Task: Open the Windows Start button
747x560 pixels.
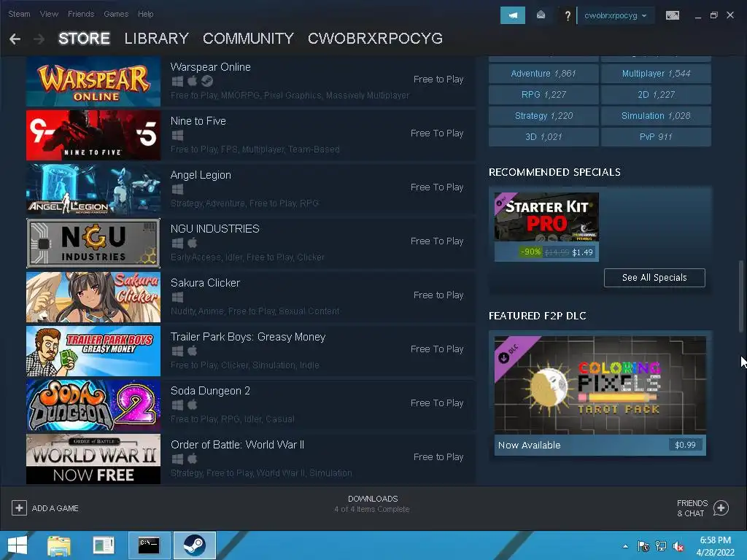Action: [x=18, y=545]
